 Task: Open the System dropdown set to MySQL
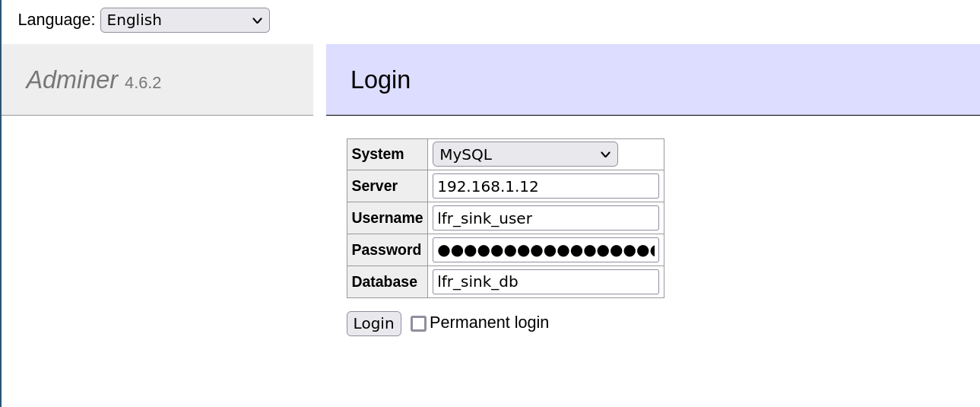coord(525,154)
